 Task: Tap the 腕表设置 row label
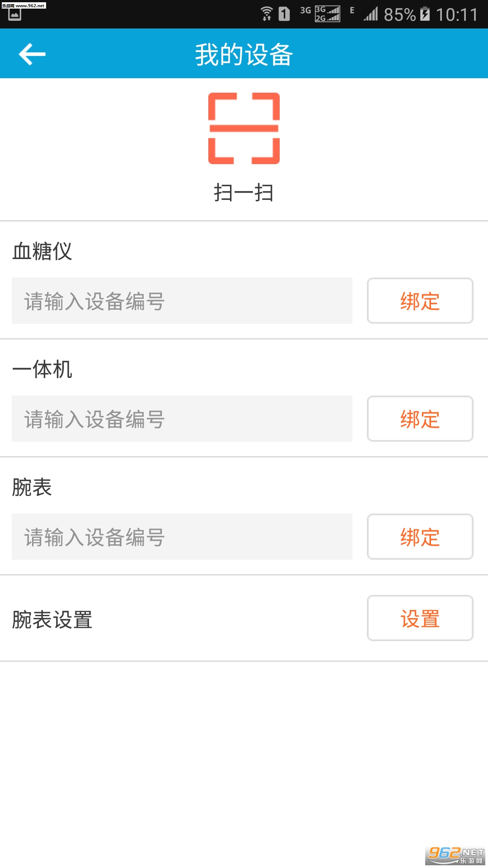point(52,619)
